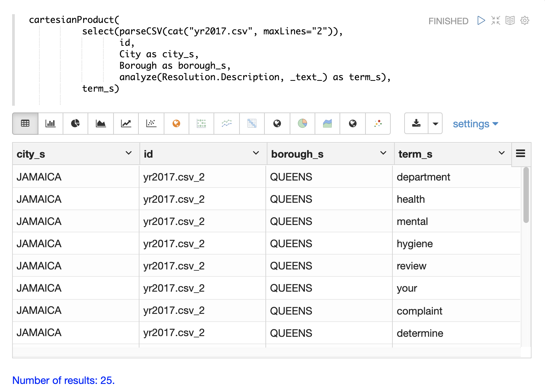Open download format dropdown arrow
This screenshot has width=545, height=392.
pyautogui.click(x=435, y=124)
